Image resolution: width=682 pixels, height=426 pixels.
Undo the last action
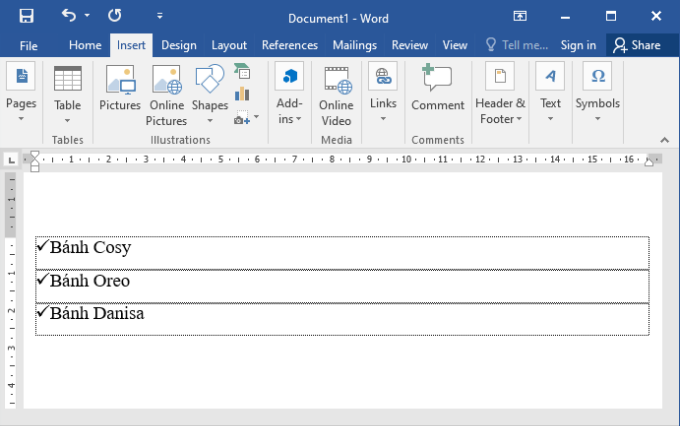click(69, 16)
